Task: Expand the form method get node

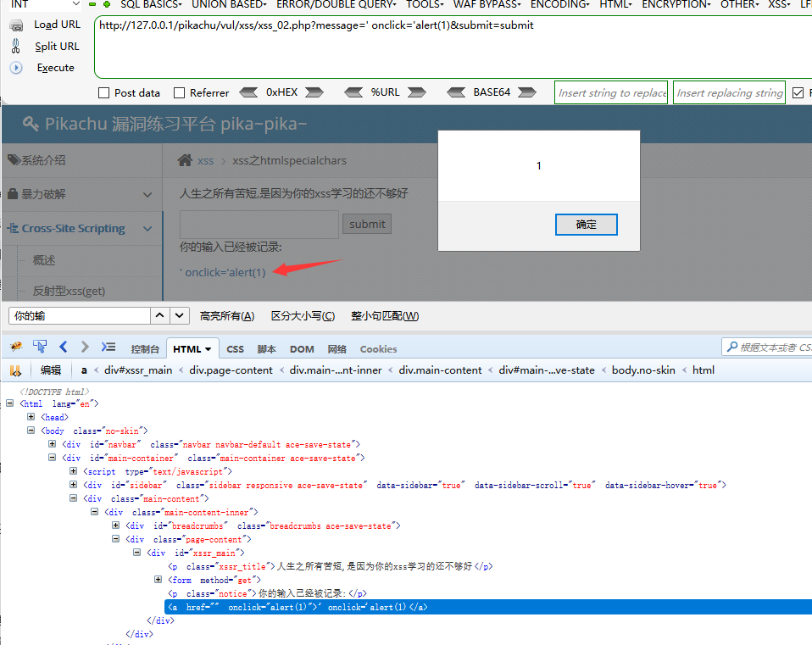Action: 159,580
